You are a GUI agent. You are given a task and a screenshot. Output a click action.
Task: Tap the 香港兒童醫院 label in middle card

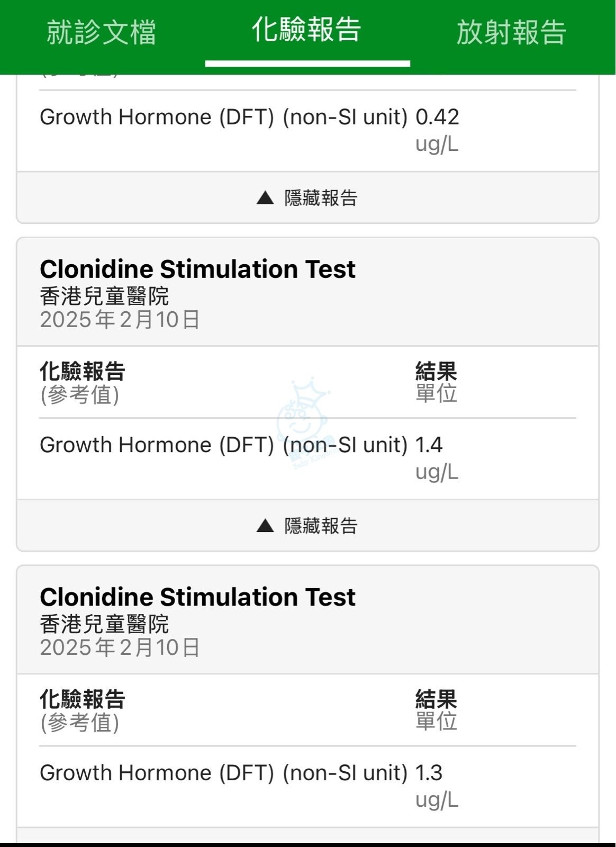pos(104,296)
